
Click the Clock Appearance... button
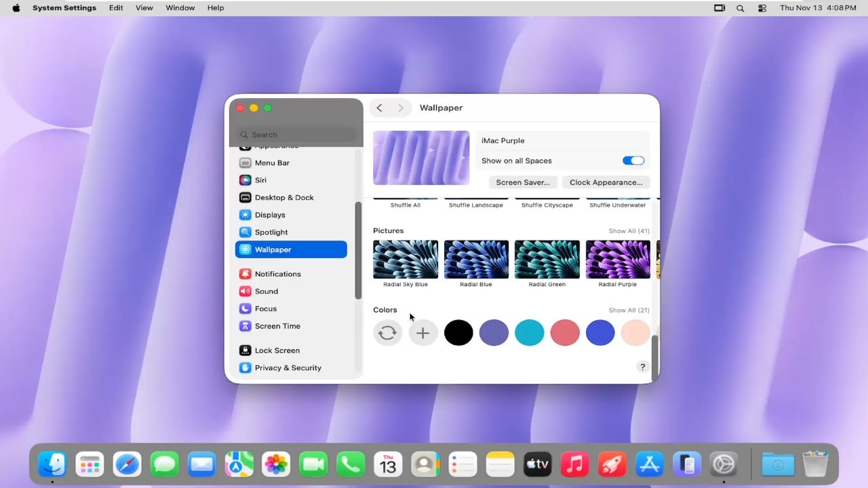(x=606, y=182)
